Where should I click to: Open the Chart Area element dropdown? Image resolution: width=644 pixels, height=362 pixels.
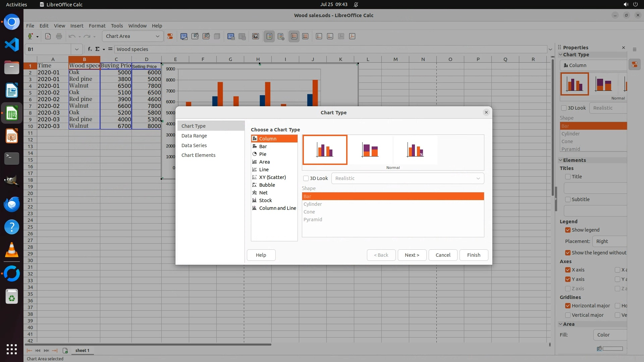tap(157, 36)
